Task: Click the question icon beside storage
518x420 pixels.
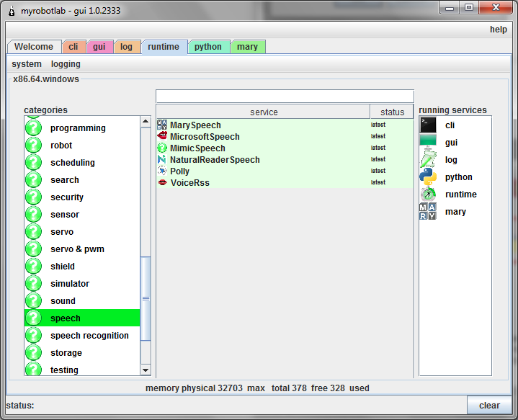Action: point(34,352)
